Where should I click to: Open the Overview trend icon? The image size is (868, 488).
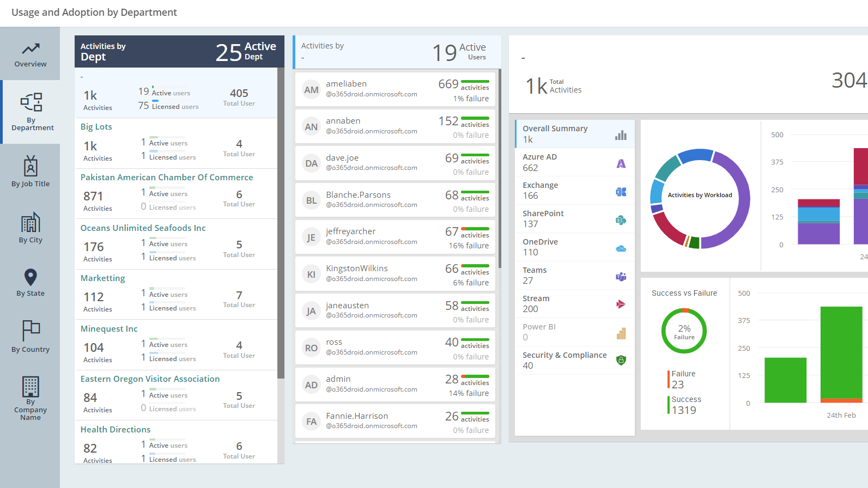pyautogui.click(x=31, y=49)
